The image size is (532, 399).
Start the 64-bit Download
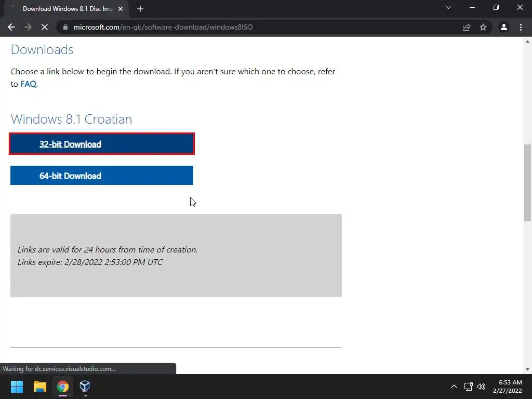point(102,176)
